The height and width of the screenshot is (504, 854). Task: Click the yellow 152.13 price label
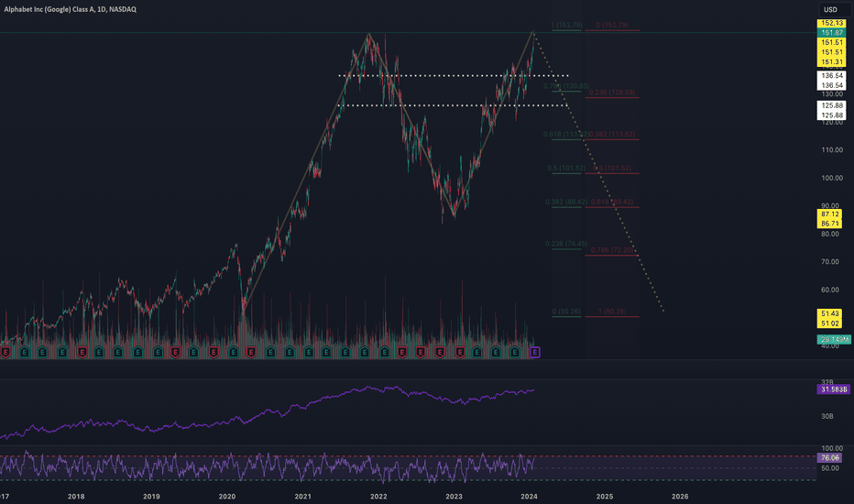[832, 23]
